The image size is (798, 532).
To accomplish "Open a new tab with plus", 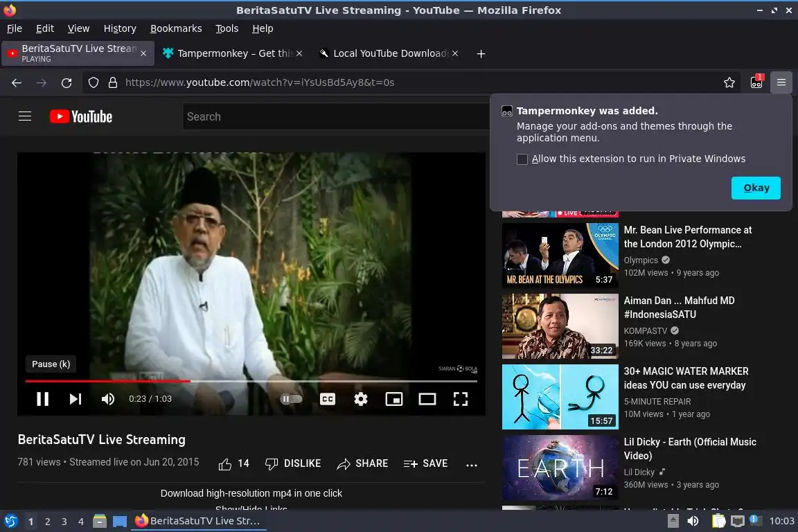I will [x=481, y=53].
